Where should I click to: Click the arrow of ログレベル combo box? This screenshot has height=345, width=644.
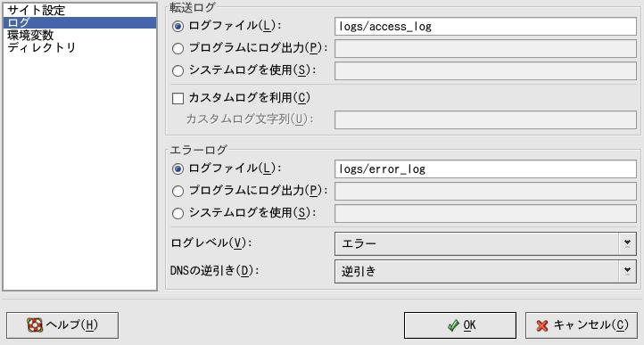click(627, 243)
